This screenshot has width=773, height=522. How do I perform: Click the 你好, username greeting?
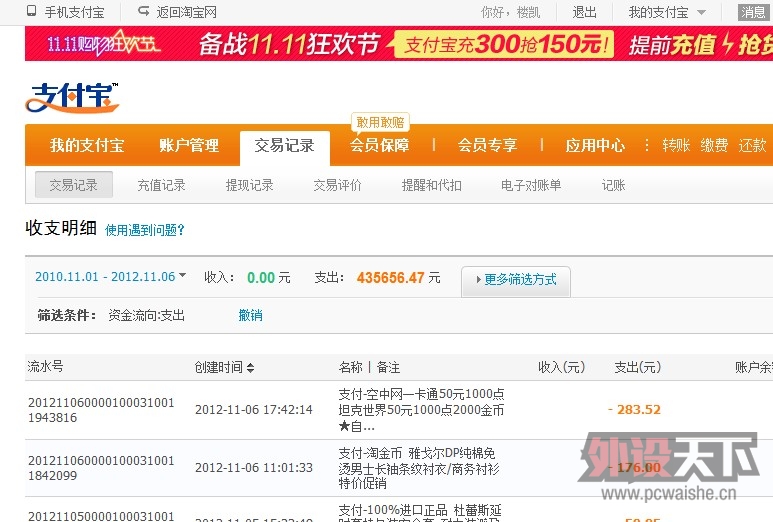511,12
